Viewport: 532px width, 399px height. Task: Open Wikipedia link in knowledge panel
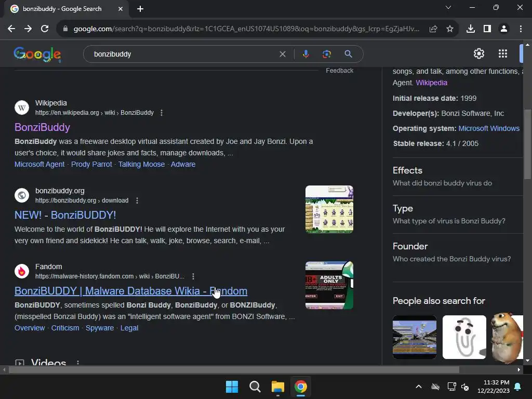(x=431, y=83)
